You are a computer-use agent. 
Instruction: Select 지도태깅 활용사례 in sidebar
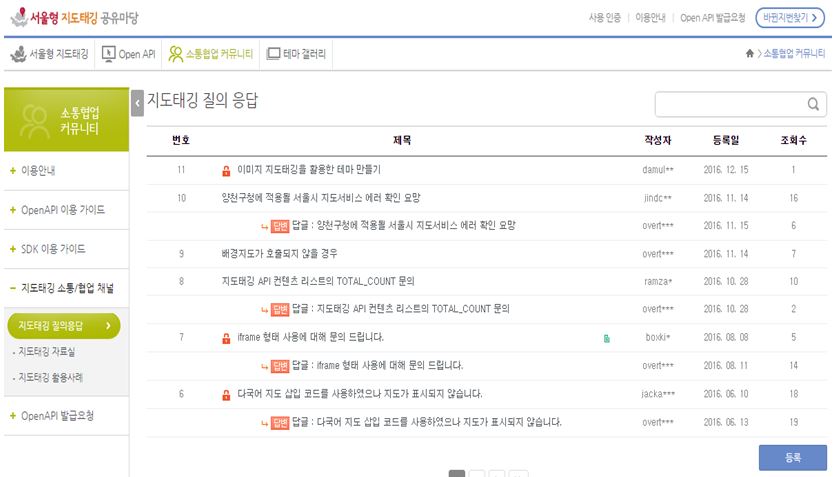(50, 377)
